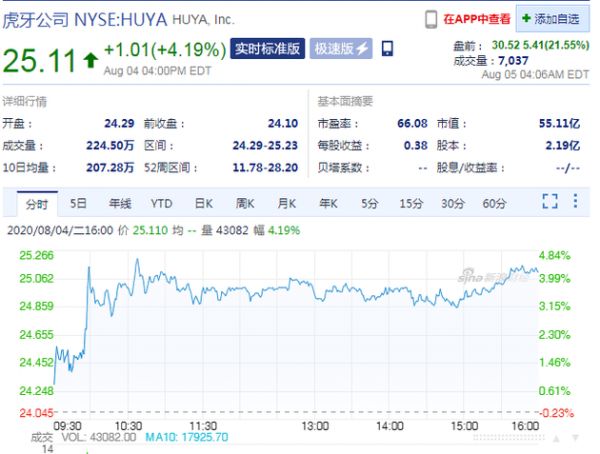The width and height of the screenshot is (600, 454).
Task: Select the 5日 chart tab
Action: click(x=79, y=204)
